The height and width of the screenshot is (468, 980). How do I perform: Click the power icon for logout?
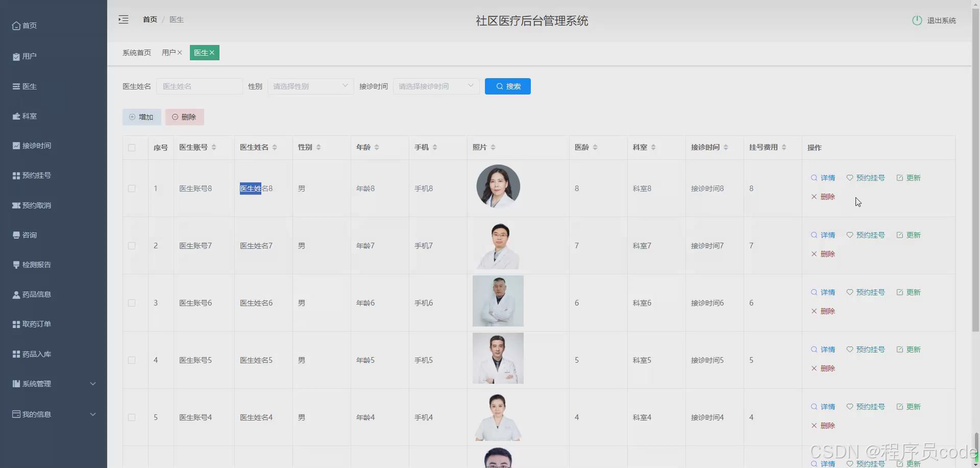click(x=917, y=20)
